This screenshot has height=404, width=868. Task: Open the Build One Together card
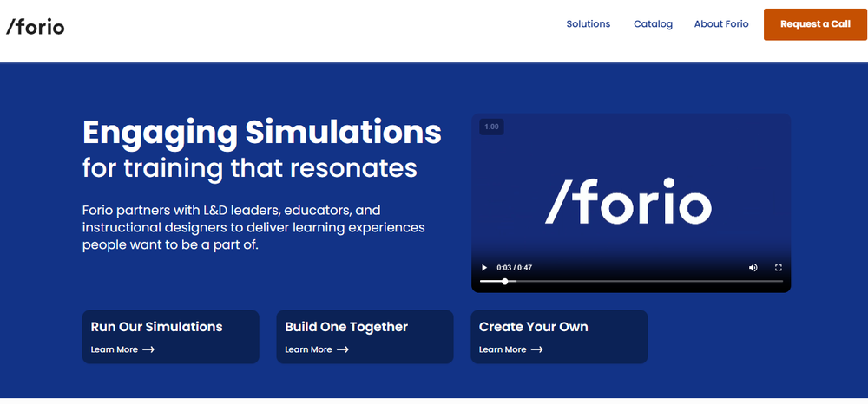365,336
